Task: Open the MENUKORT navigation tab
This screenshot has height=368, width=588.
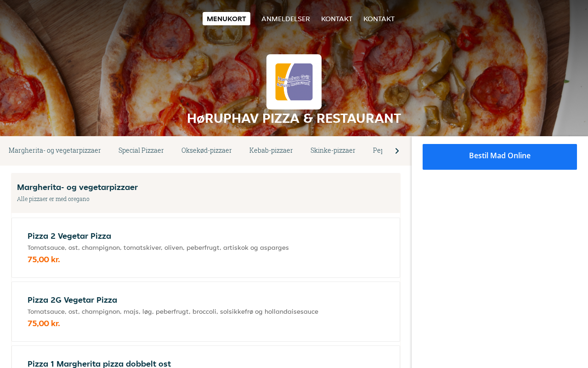Action: pos(226,19)
